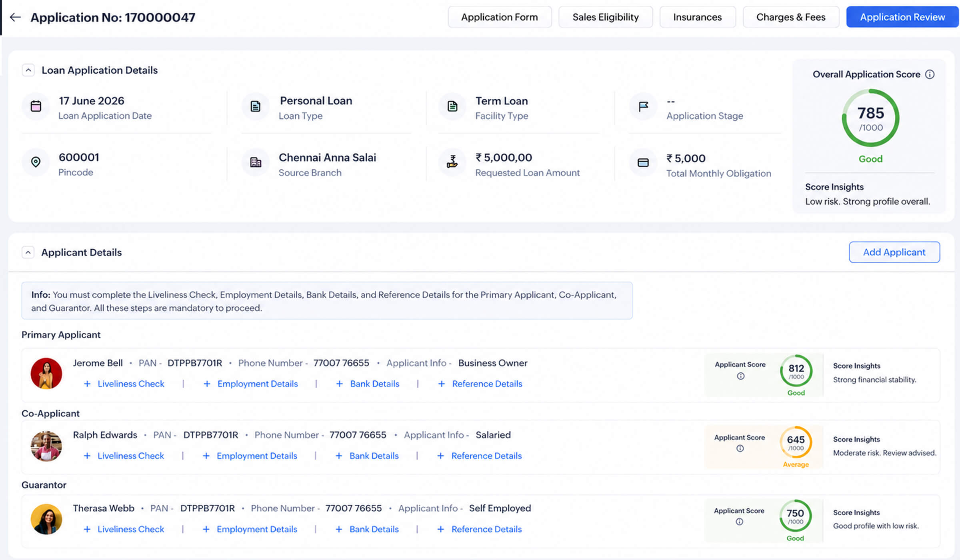Click Therasa Webb's 750 score gauge
Screen dimensions: 960x560
tap(795, 516)
